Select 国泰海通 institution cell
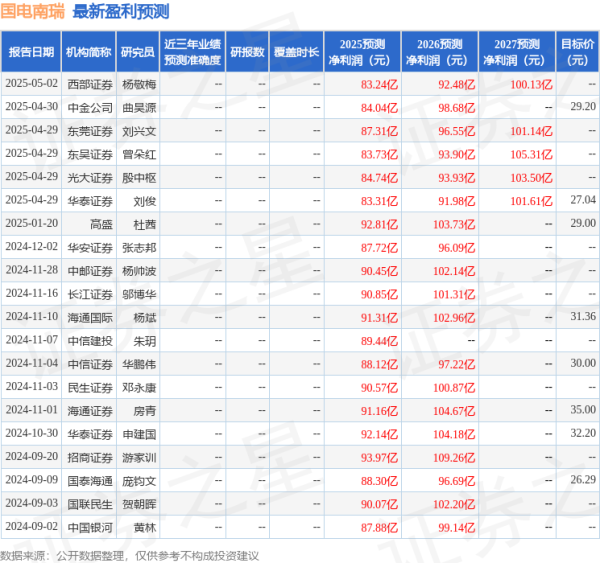The height and width of the screenshot is (563, 600). tap(90, 481)
